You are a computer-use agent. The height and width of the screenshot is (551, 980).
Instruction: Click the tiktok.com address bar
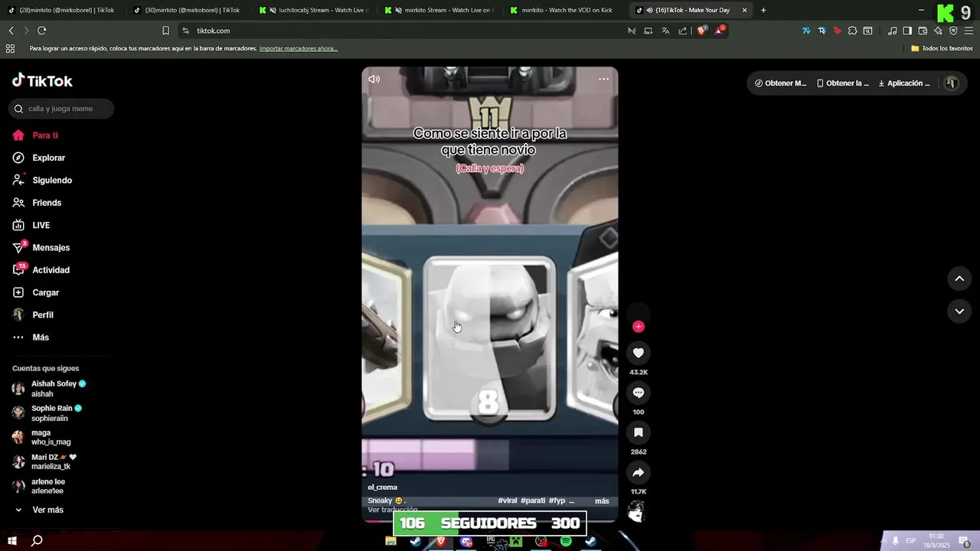406,31
